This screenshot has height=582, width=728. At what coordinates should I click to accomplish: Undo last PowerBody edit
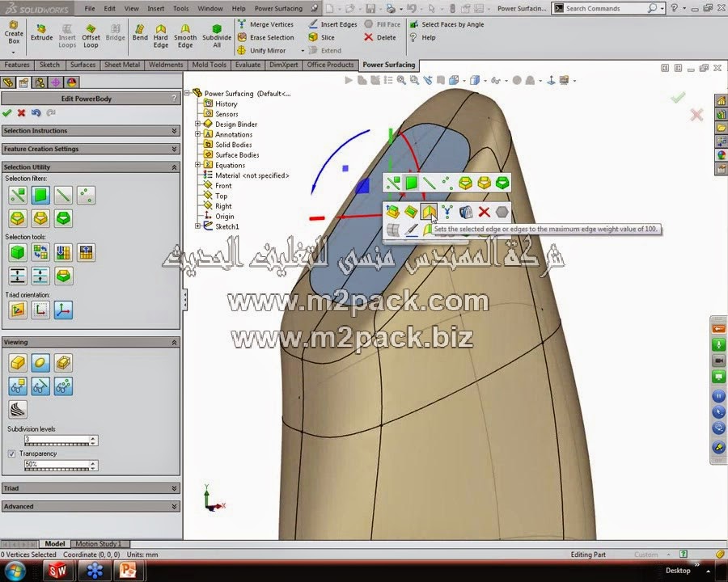[x=36, y=113]
